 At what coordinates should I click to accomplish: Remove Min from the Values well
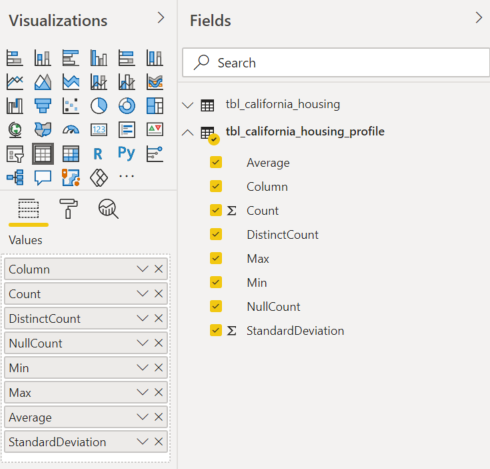coord(159,368)
